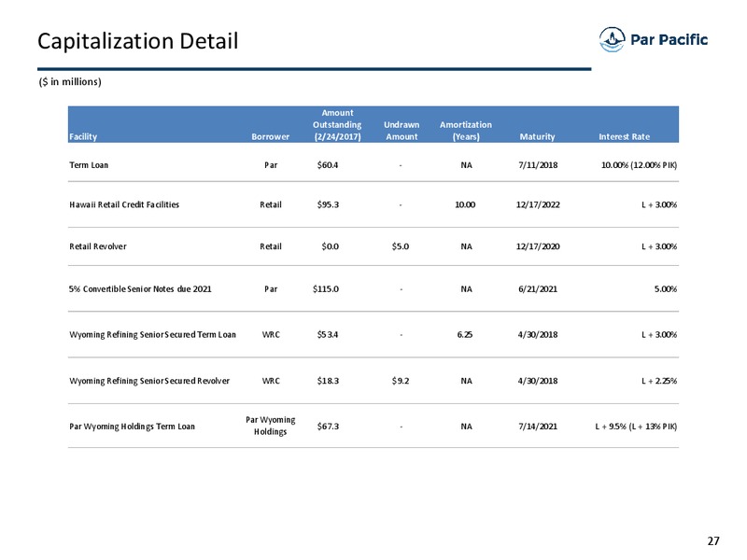Click the $5.0 undrawn amount
Image resolution: width=747 pixels, height=560 pixels.
click(x=401, y=246)
